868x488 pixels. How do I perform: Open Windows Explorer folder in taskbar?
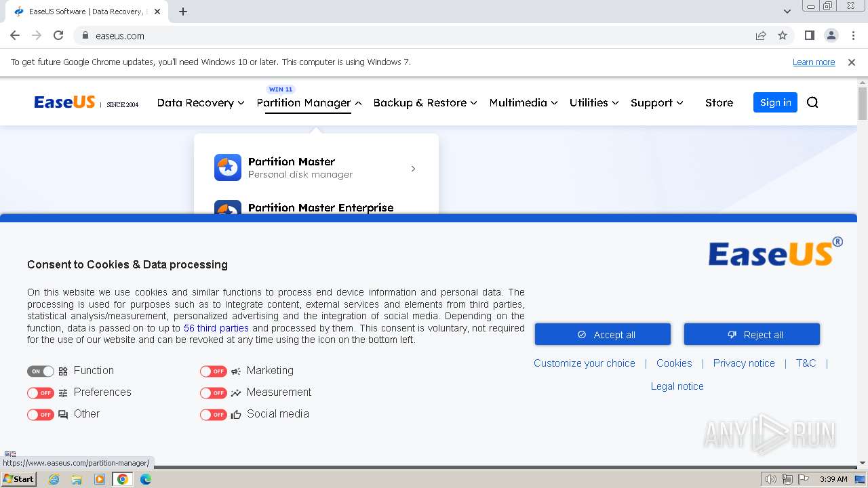77,479
